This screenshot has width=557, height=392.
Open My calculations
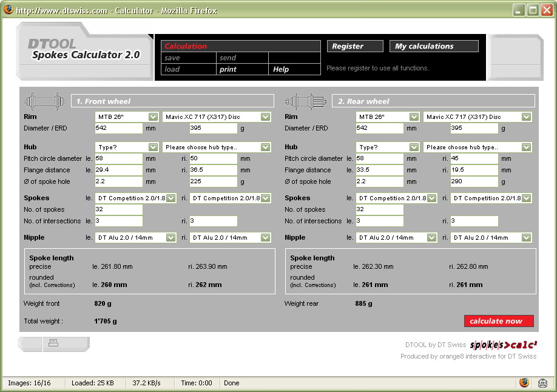tap(433, 46)
